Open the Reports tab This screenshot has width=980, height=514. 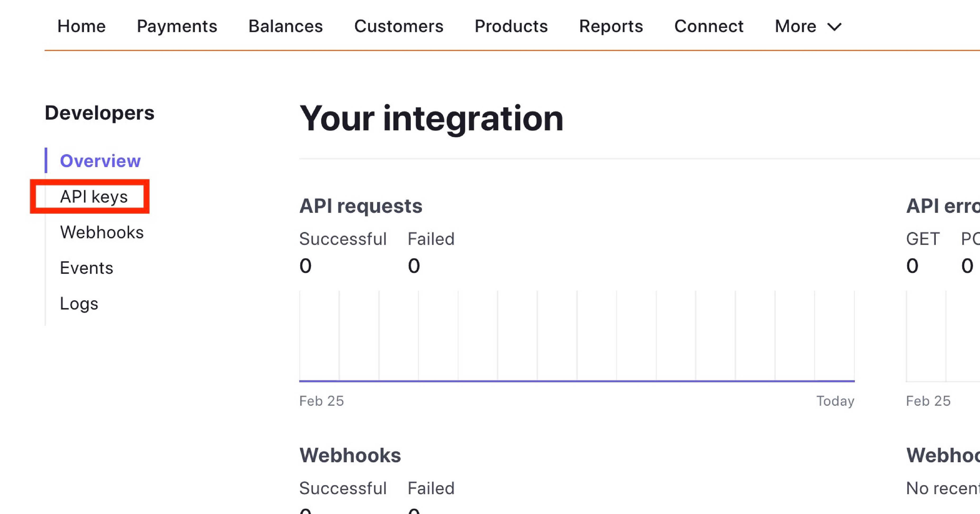(611, 27)
